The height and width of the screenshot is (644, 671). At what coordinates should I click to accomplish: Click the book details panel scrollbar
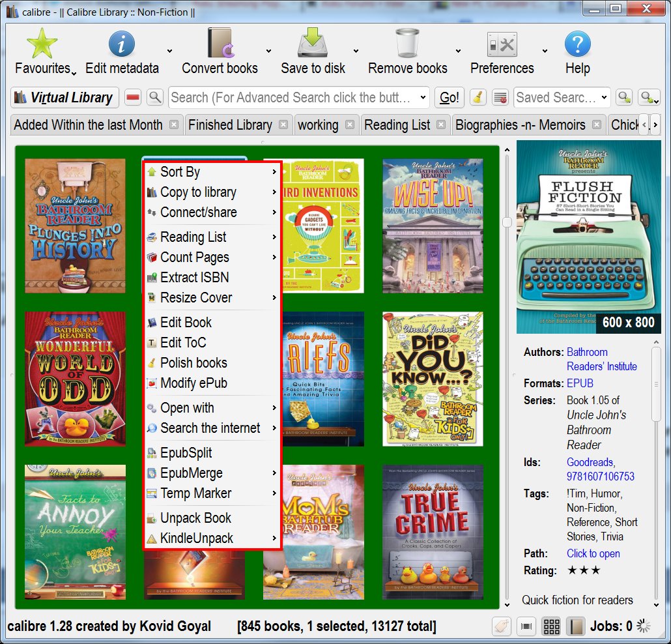click(x=655, y=385)
